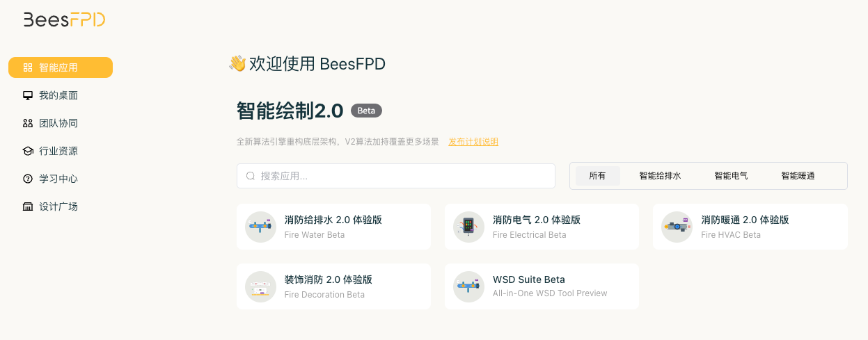Open the 消防暖通 2.0 体验版 app icon
The width and height of the screenshot is (868, 340).
tap(677, 227)
